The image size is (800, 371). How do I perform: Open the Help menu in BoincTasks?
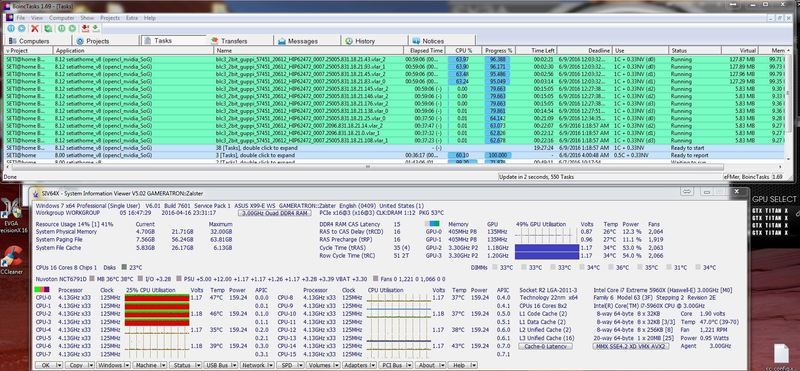point(149,18)
